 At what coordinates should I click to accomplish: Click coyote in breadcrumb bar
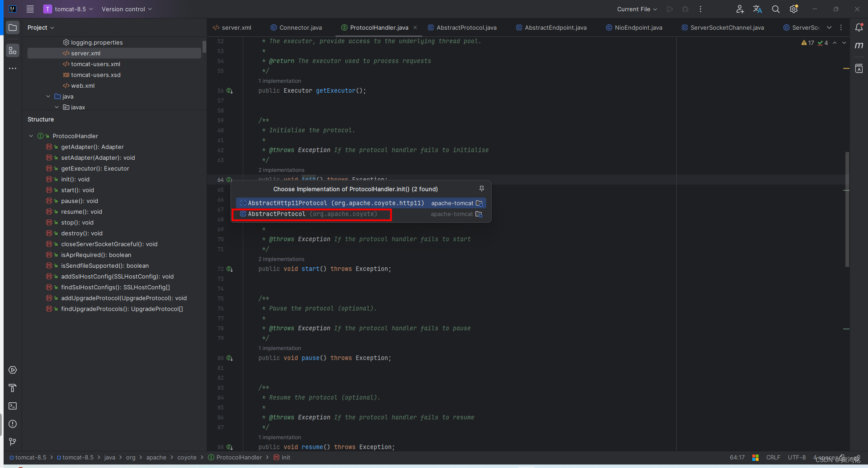(187, 457)
